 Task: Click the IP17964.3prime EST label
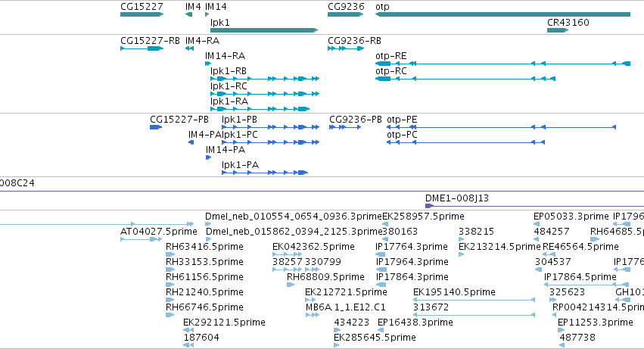coord(412,262)
